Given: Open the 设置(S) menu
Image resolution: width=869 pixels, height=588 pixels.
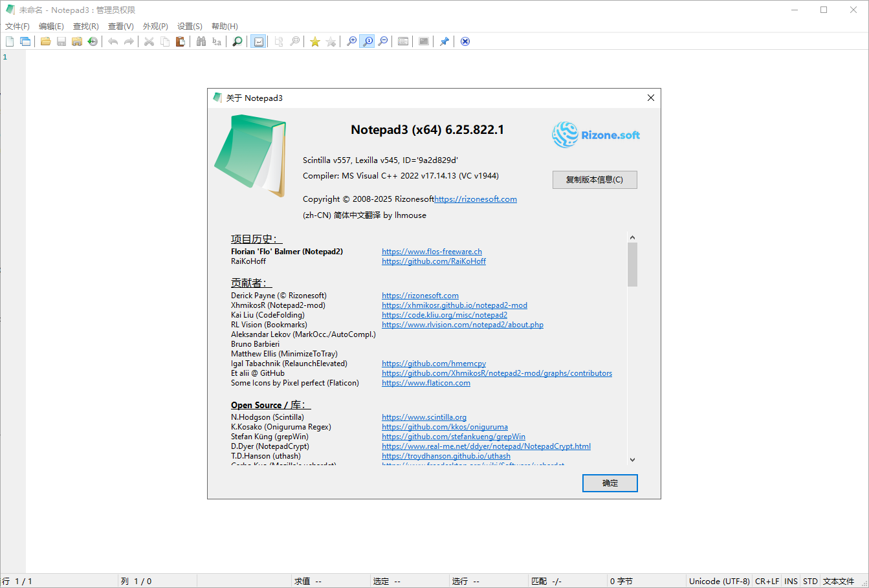Looking at the screenshot, I should tap(190, 27).
